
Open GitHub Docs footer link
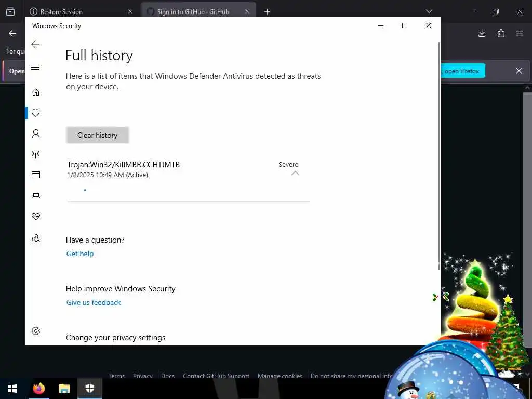[x=168, y=376]
